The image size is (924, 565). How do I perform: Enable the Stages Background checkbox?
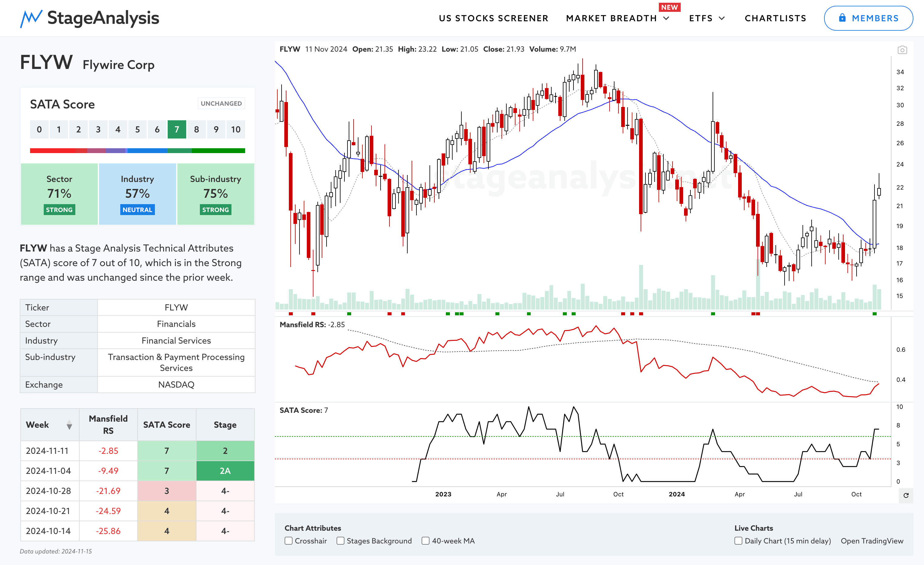(341, 541)
